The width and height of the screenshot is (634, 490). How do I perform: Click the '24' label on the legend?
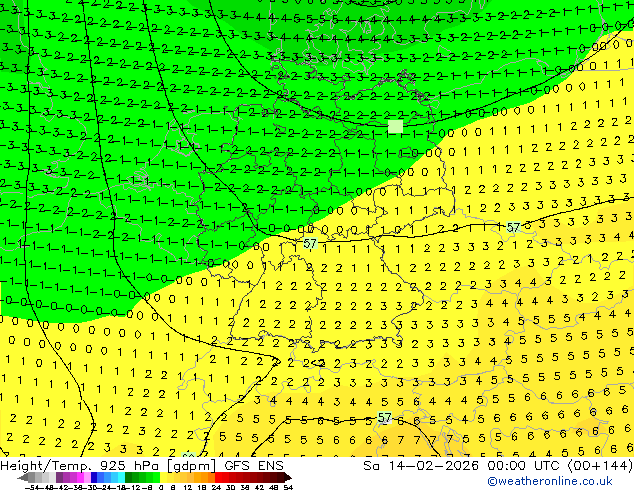(216, 487)
